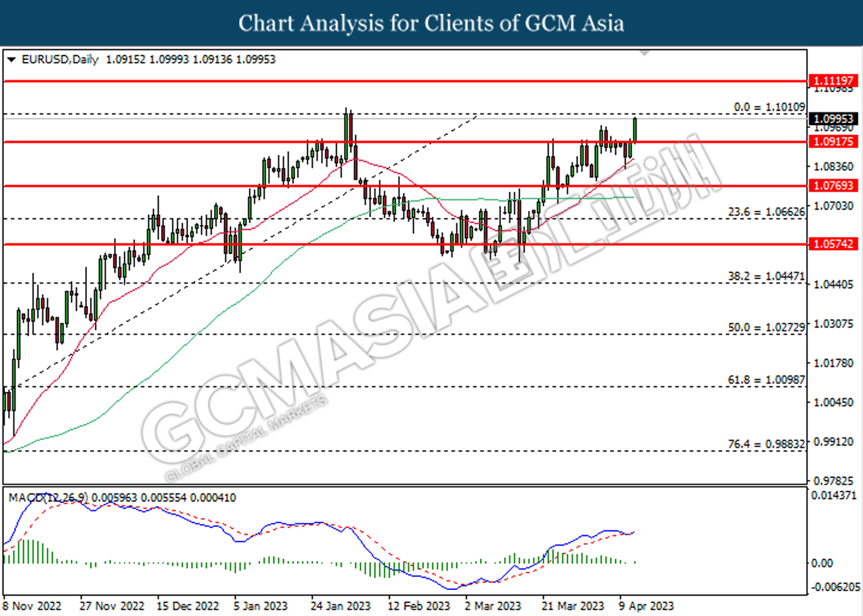
Task: Select the 0.97825 price axis value
Action: (833, 481)
